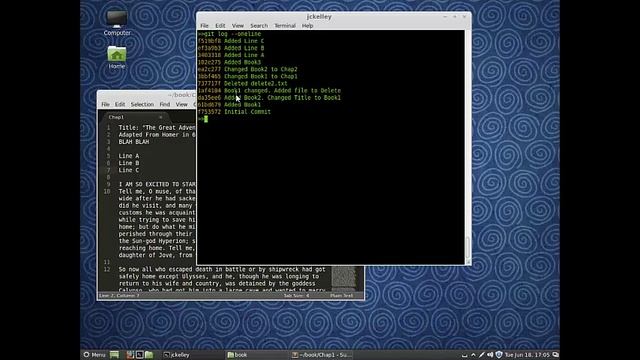Click the terminal prompt cursor
The width and height of the screenshot is (640, 360).
206,119
